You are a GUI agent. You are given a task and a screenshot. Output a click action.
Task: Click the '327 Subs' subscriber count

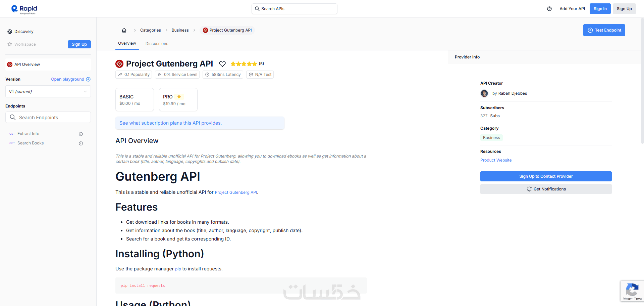pyautogui.click(x=490, y=116)
